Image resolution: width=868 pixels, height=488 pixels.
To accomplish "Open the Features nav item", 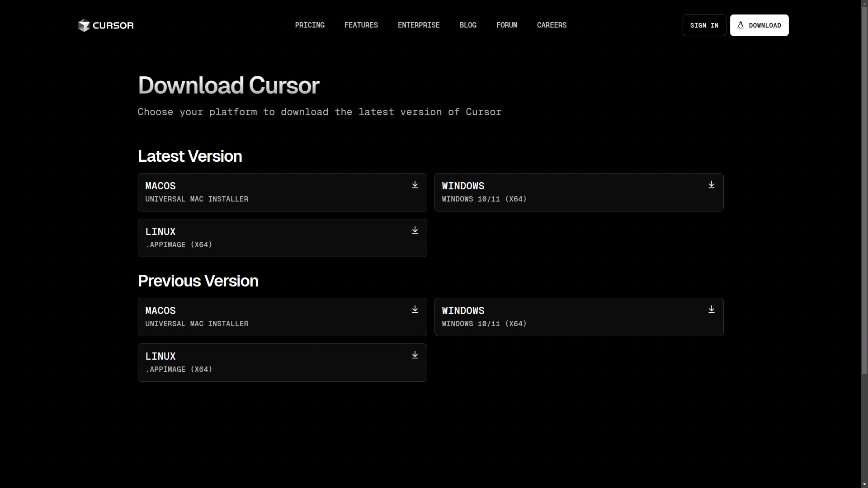I will click(x=361, y=25).
